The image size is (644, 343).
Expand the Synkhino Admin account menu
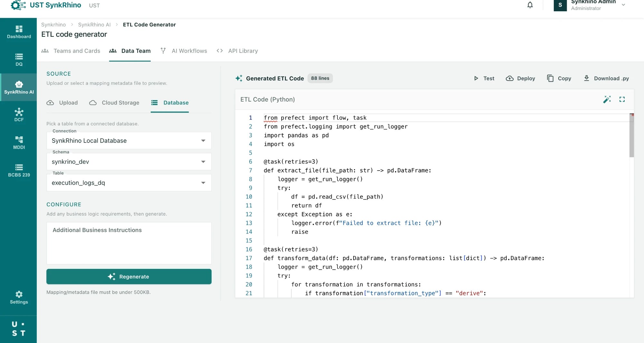(x=623, y=5)
